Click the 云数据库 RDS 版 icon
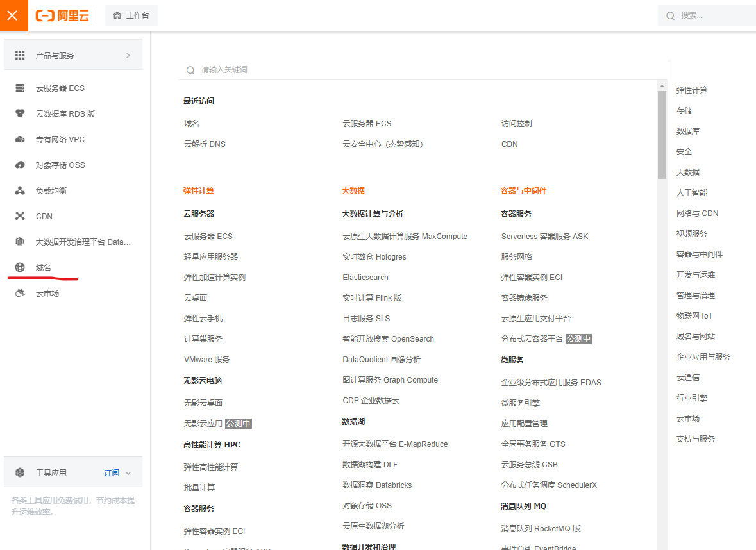 click(x=20, y=113)
